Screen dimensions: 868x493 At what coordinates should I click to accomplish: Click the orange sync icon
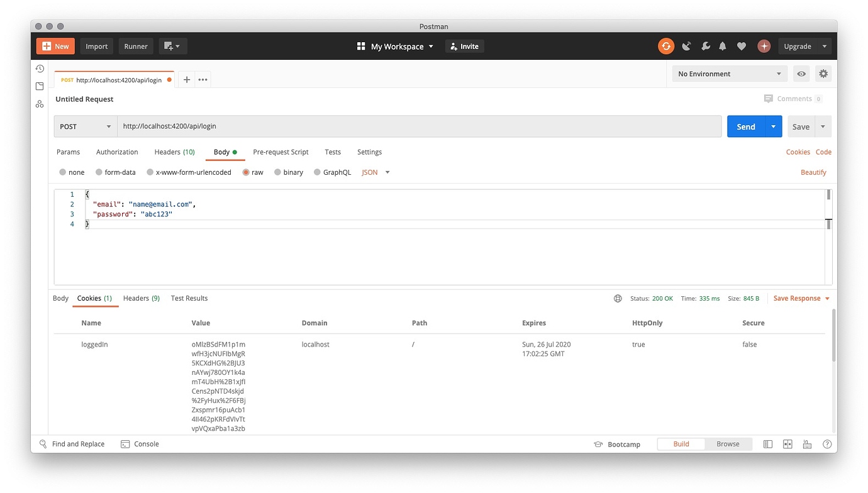click(x=665, y=46)
